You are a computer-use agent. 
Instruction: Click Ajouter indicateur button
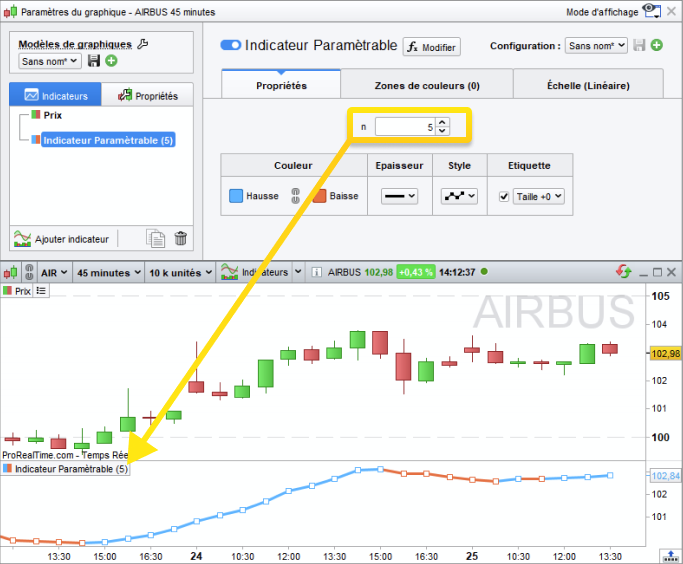tap(61, 239)
